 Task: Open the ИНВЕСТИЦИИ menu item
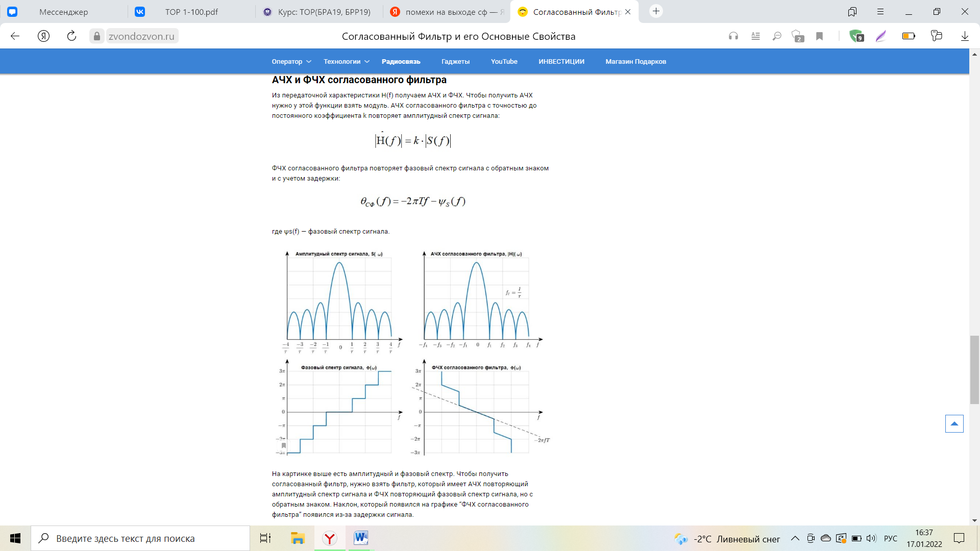tap(561, 62)
